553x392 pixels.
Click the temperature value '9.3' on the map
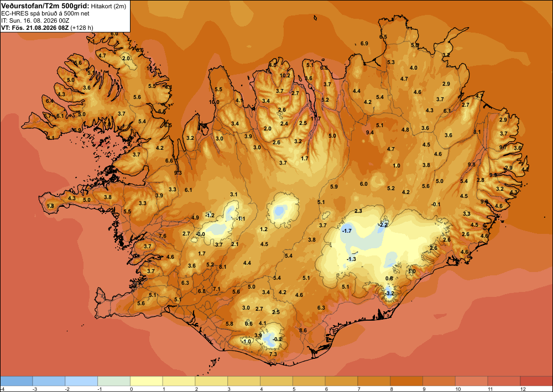(x=178, y=173)
